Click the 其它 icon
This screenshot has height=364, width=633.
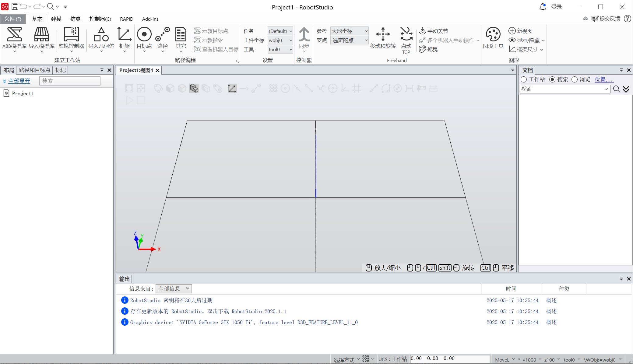pyautogui.click(x=181, y=39)
